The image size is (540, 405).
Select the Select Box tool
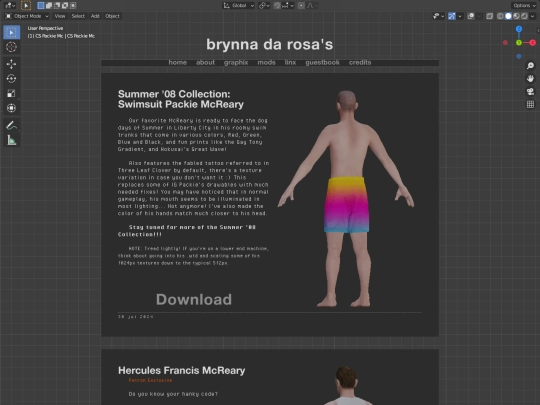pos(11,32)
